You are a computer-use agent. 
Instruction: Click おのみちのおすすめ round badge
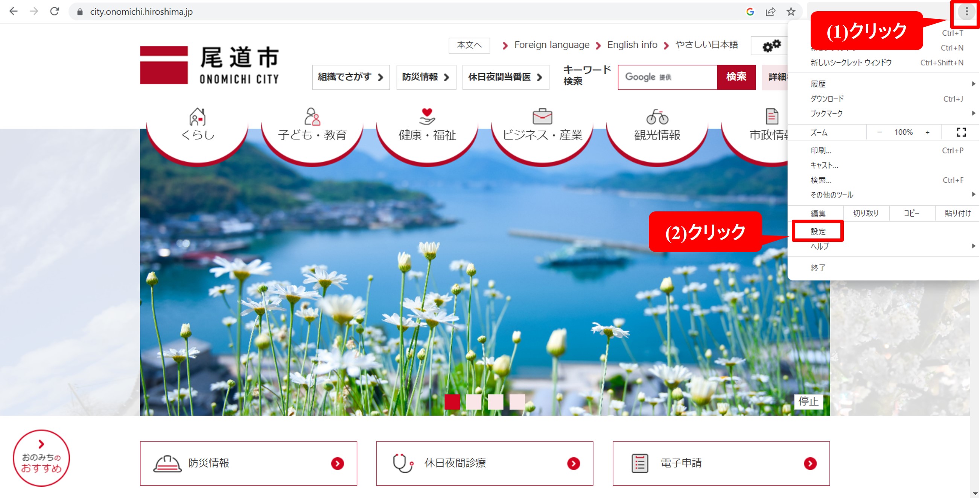[41, 458]
